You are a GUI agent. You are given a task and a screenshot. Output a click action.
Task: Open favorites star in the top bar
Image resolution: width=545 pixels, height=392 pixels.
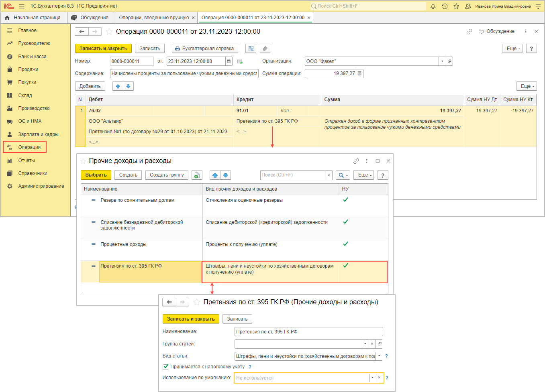point(456,6)
